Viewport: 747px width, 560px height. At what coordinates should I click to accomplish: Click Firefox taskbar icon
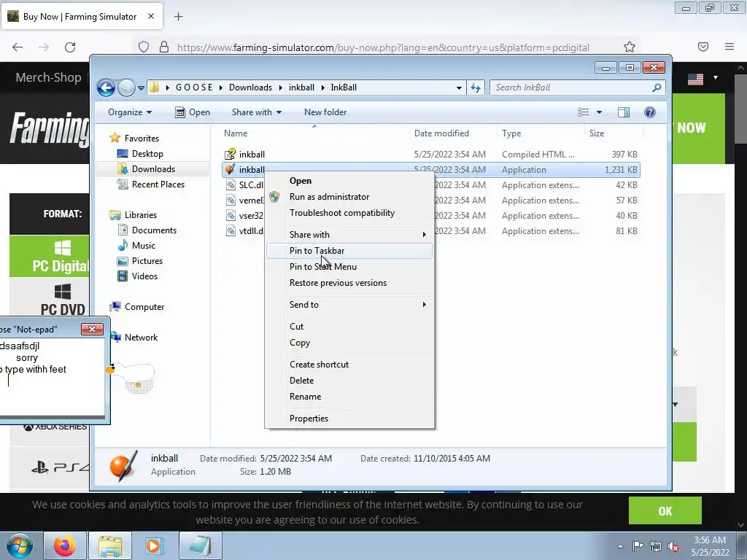[x=65, y=545]
